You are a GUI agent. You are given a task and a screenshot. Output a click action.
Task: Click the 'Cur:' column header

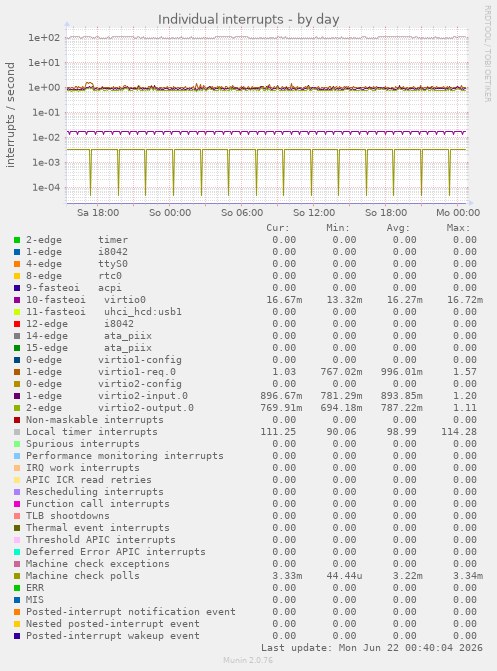278,228
